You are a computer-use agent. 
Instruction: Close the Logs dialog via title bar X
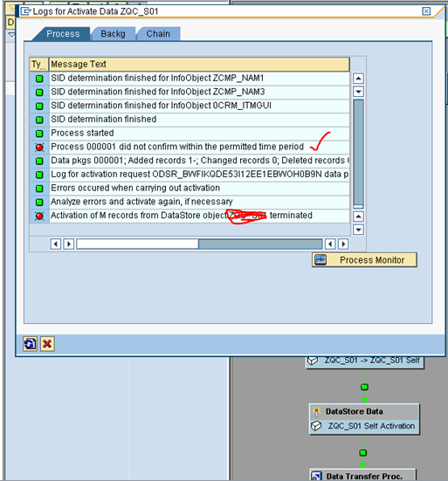(x=426, y=11)
